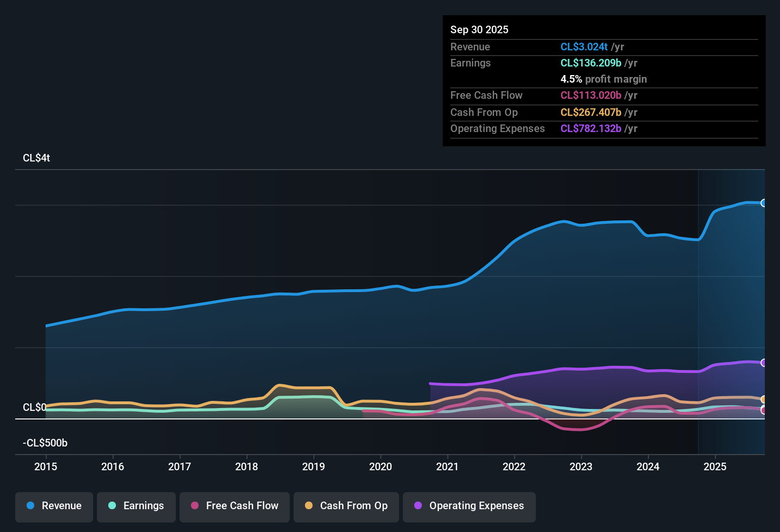
Task: Click the Revenue endpoint marker on the chart
Action: (x=764, y=203)
